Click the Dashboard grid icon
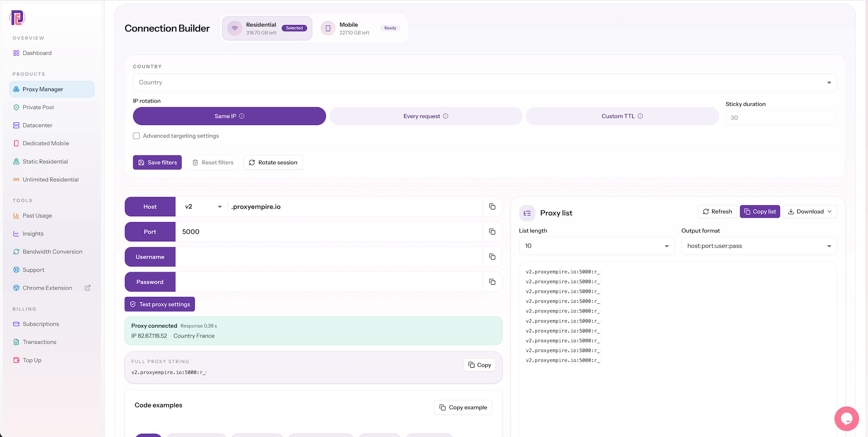This screenshot has height=437, width=868. 16,53
